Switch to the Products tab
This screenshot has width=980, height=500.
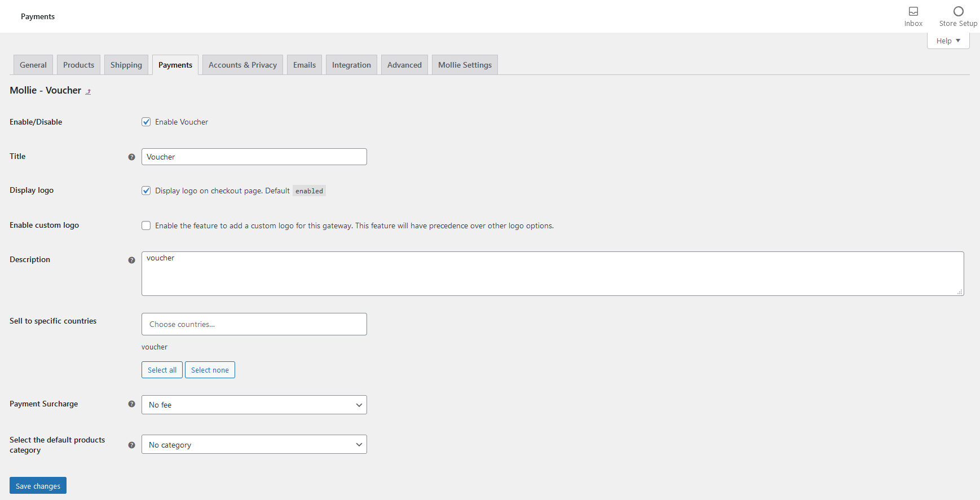coord(79,65)
